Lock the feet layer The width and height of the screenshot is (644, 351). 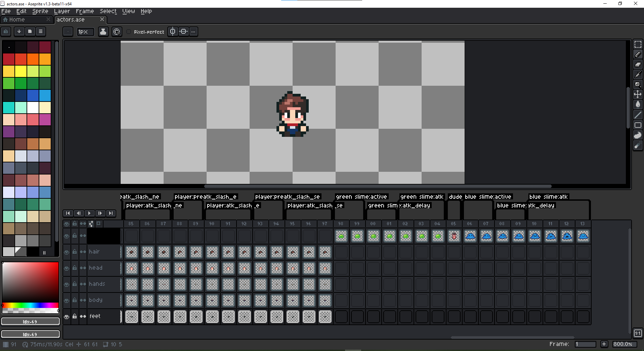click(x=75, y=316)
